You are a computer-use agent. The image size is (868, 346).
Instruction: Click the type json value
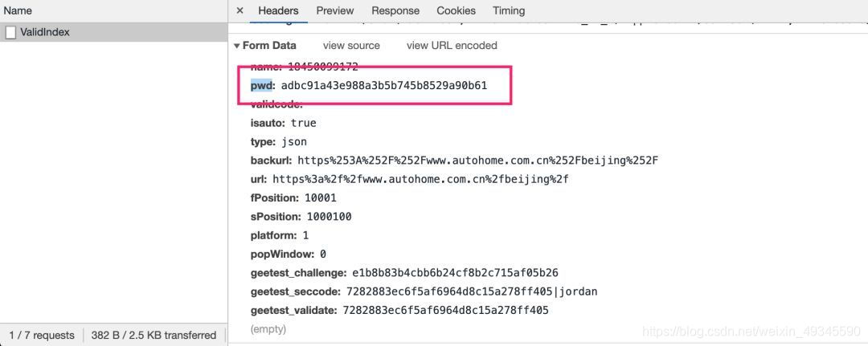[x=293, y=142]
